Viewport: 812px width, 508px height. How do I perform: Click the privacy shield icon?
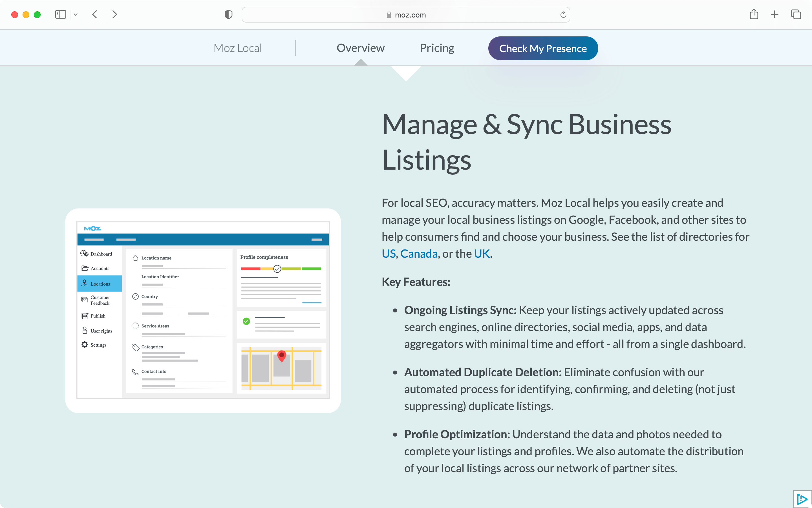228,14
